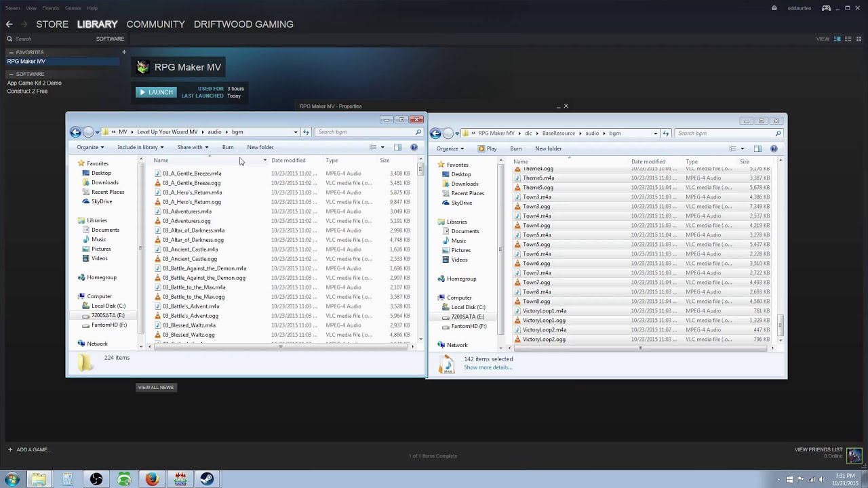Click Show more details link

488,367
